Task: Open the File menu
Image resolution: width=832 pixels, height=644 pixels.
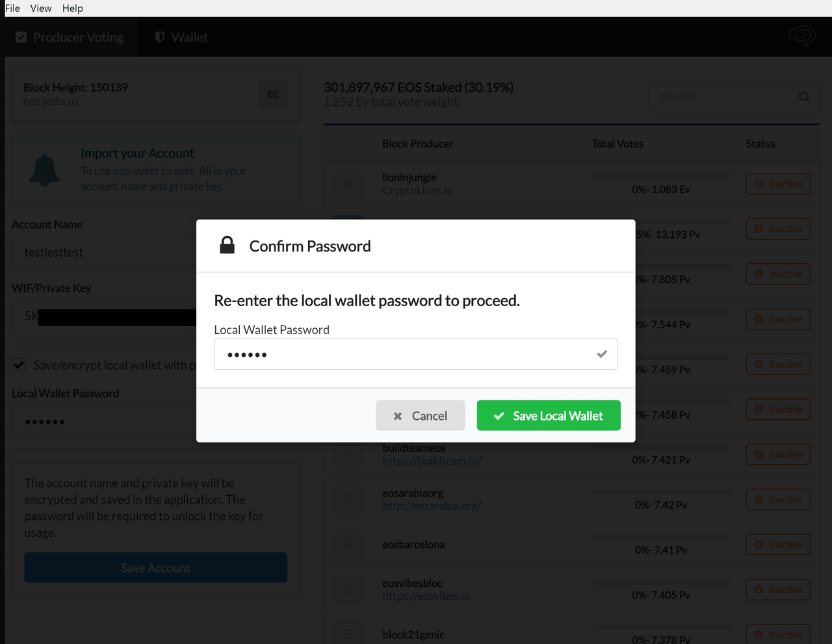Action: tap(12, 8)
